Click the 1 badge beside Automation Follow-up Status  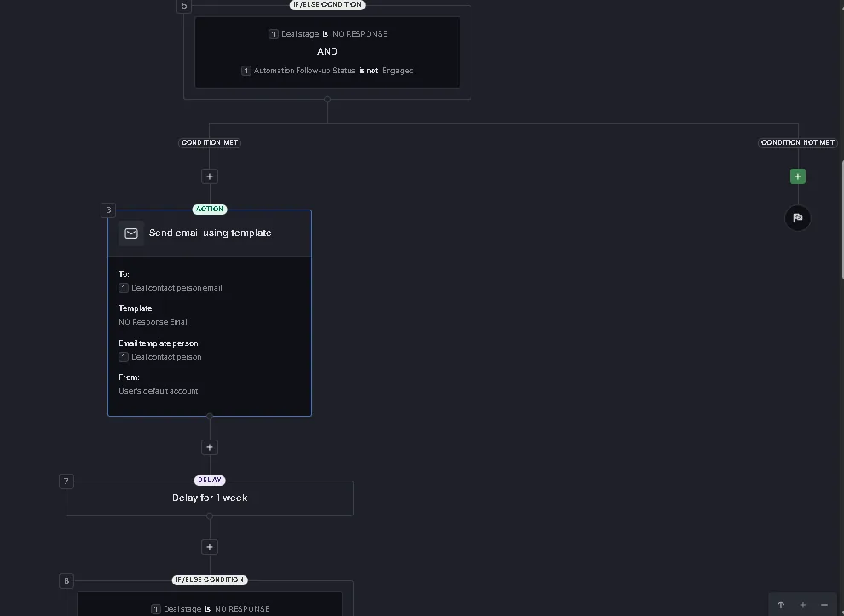(x=246, y=71)
